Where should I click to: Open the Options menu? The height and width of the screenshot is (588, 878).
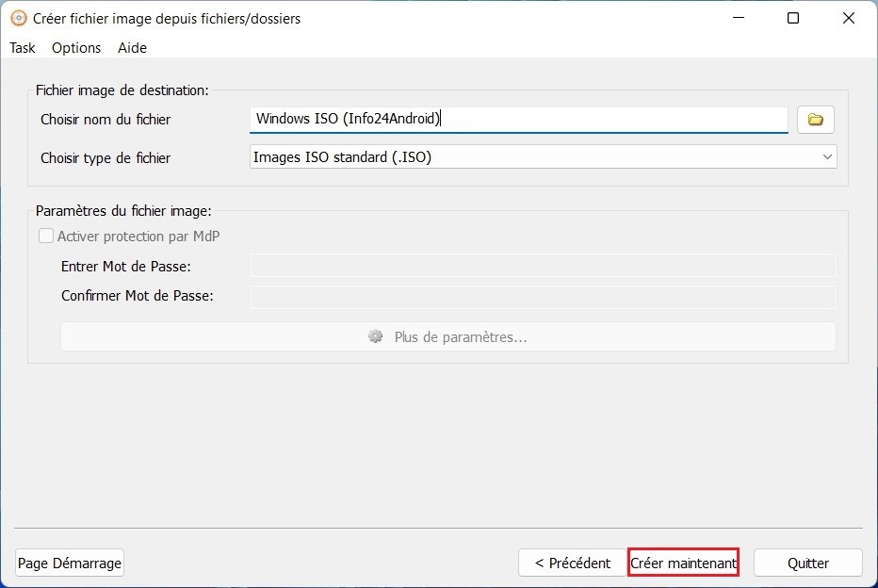(75, 47)
